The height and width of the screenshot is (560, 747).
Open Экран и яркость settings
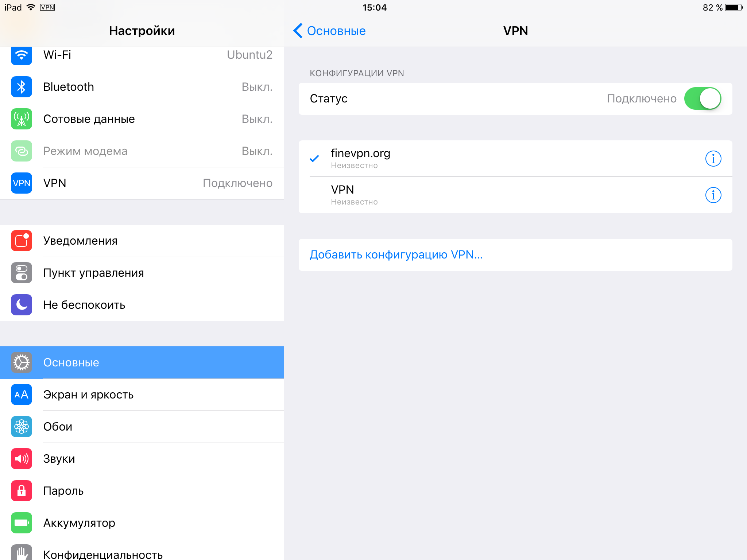click(142, 394)
